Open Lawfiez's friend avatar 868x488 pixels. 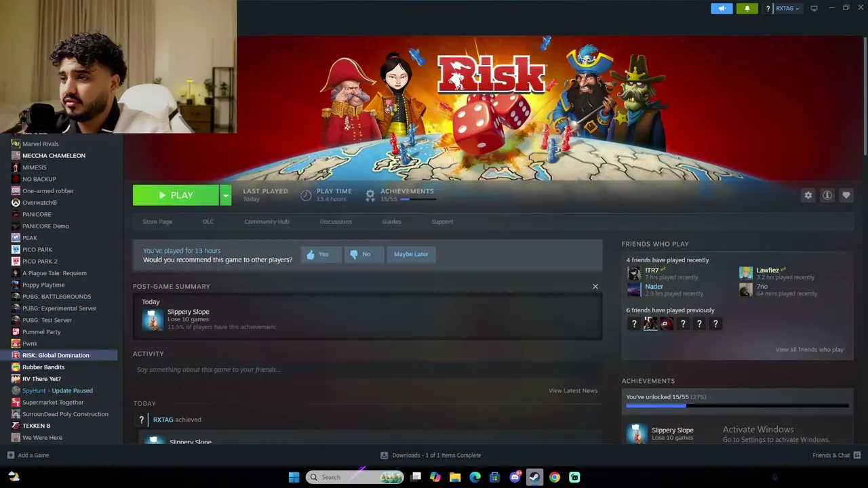click(746, 273)
